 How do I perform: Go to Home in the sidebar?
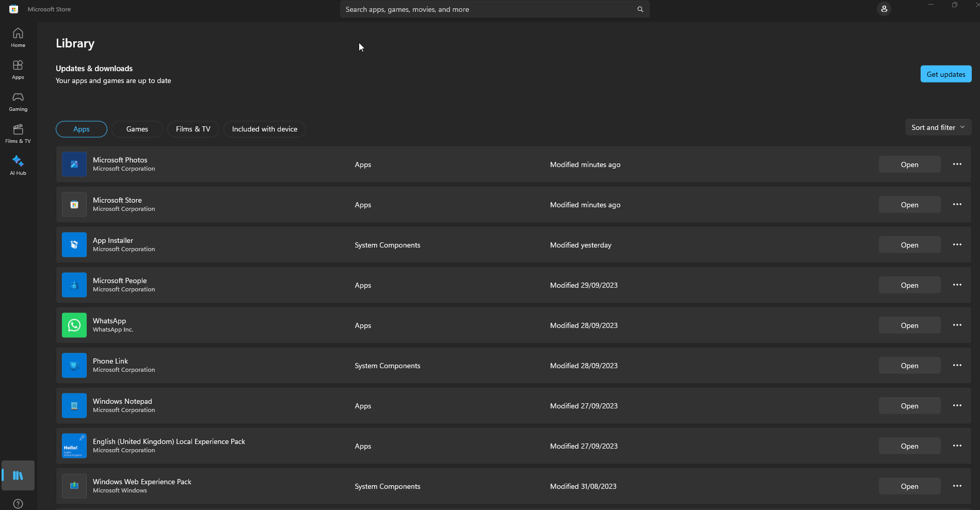[18, 38]
